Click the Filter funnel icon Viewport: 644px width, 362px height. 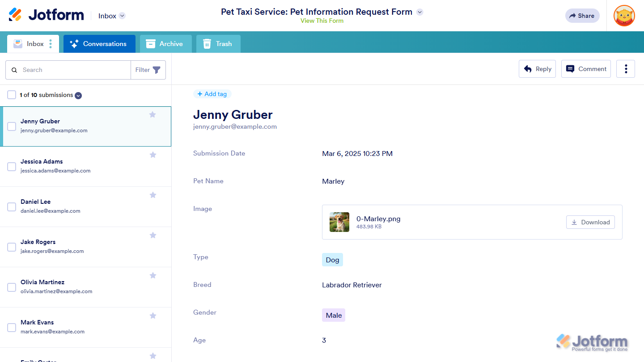pos(157,70)
